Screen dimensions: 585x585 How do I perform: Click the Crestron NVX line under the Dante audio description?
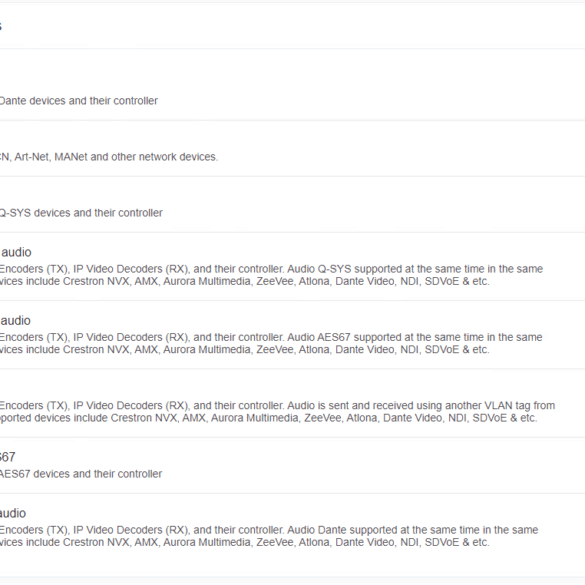tap(244, 542)
